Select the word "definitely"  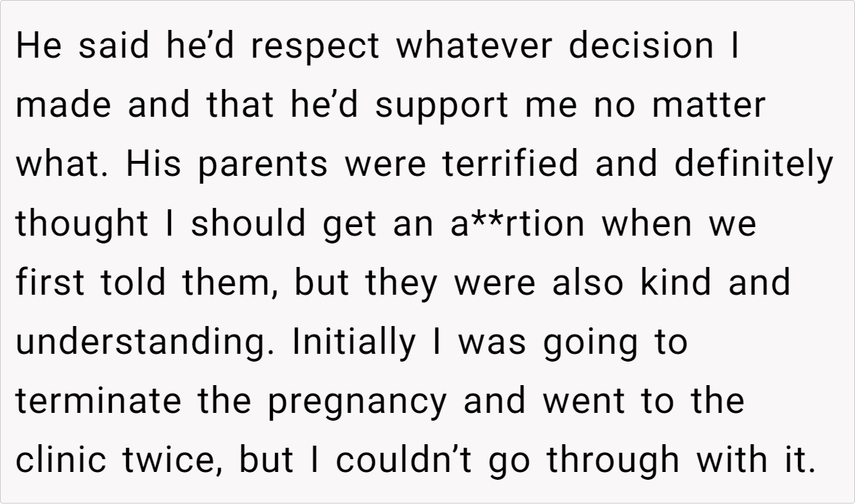tap(752, 164)
